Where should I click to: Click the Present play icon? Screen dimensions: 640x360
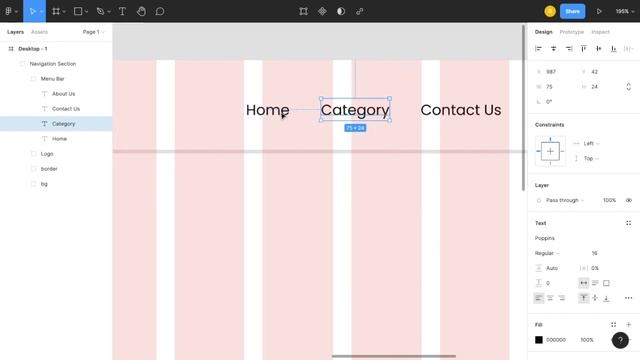(x=599, y=11)
